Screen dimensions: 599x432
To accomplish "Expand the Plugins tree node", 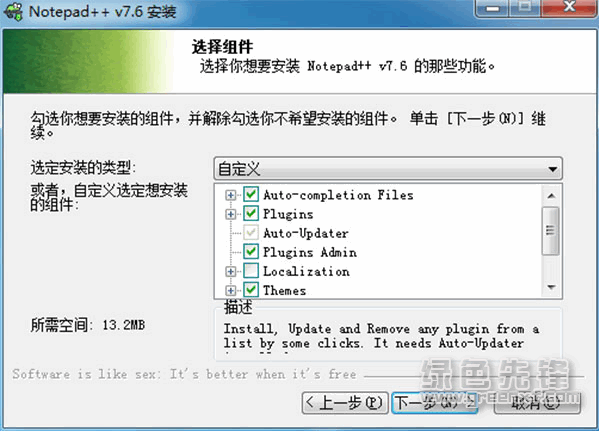I will 230,214.
